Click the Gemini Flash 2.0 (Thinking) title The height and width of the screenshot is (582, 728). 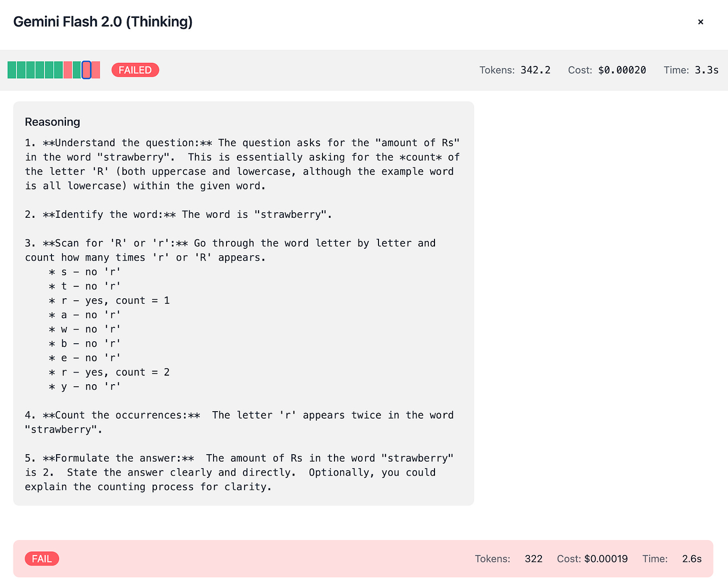[x=102, y=21]
